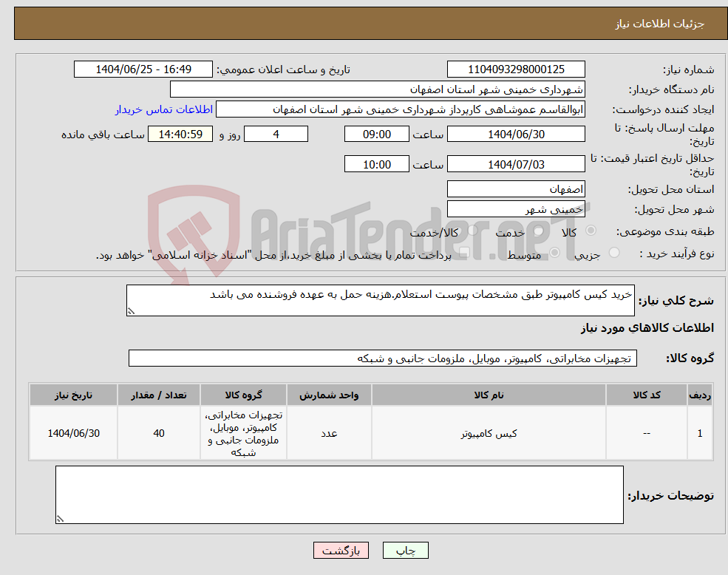This screenshot has height=575, width=728.
Task: Click the چاپ (Print) button
Action: 404,550
